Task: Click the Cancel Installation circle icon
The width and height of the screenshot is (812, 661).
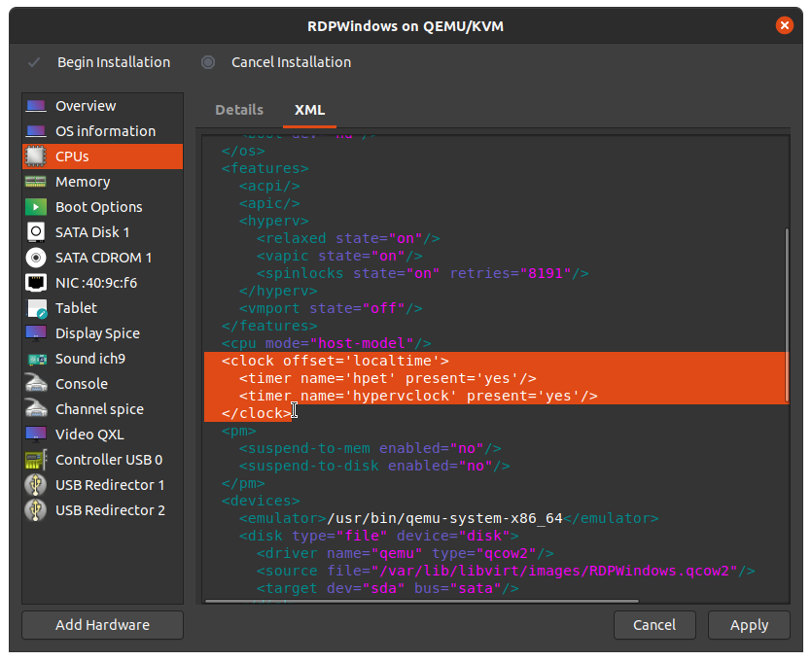Action: (x=208, y=62)
